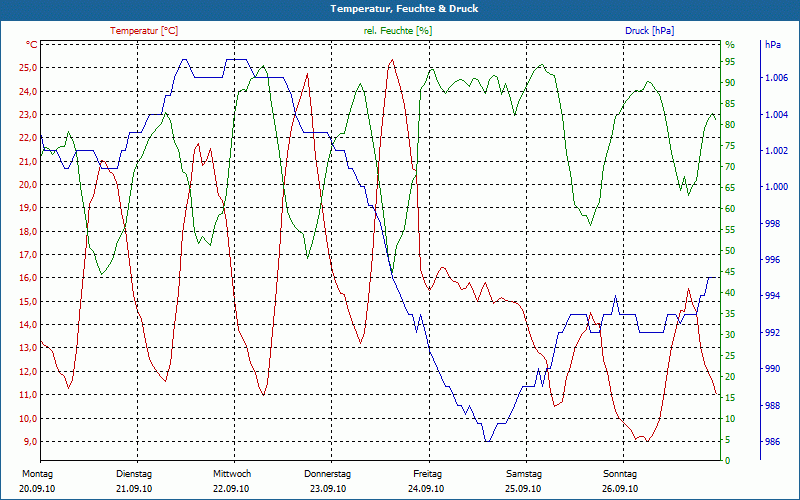Click the '65' humidity axis value
800x500 pixels.
730,188
